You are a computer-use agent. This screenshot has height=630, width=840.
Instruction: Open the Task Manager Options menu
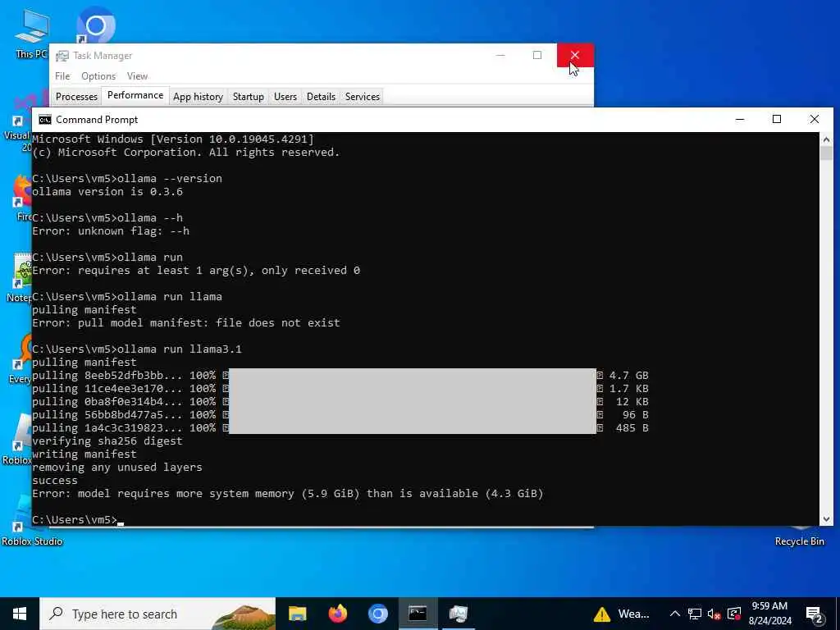coord(98,76)
